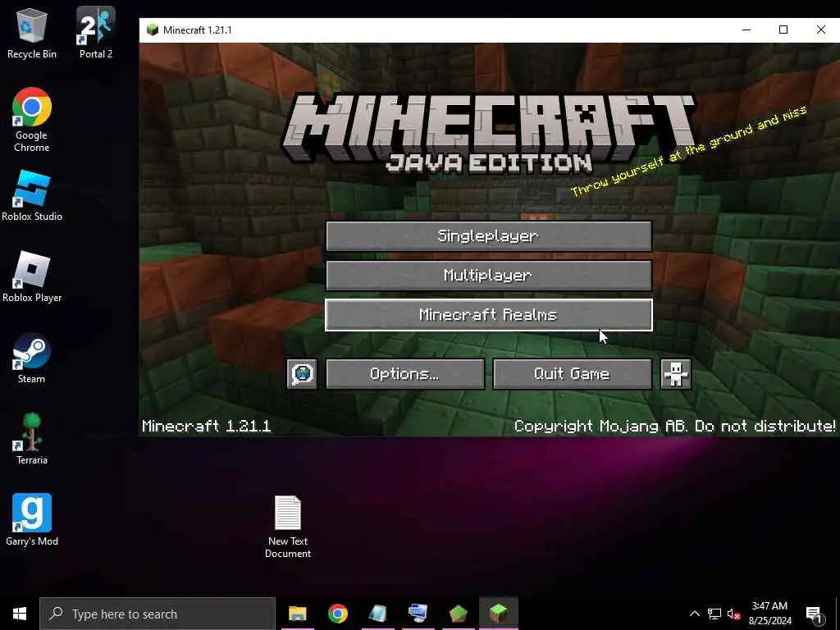Select the Google Chrome desktop shortcut
The height and width of the screenshot is (630, 840).
point(32,120)
